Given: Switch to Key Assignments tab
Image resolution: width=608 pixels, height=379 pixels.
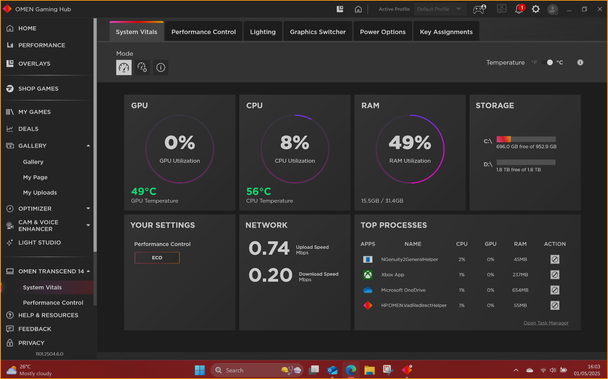Looking at the screenshot, I should (x=446, y=32).
